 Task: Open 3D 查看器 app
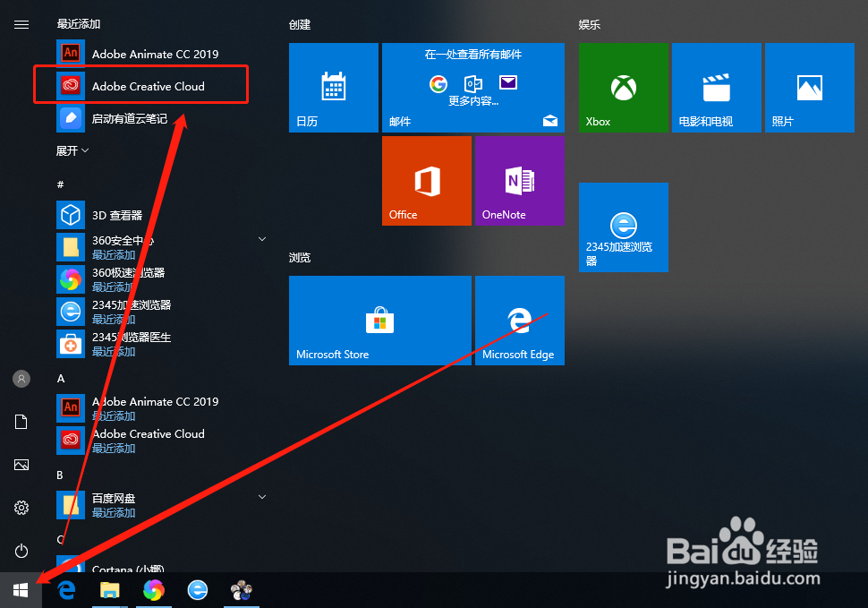(152, 215)
